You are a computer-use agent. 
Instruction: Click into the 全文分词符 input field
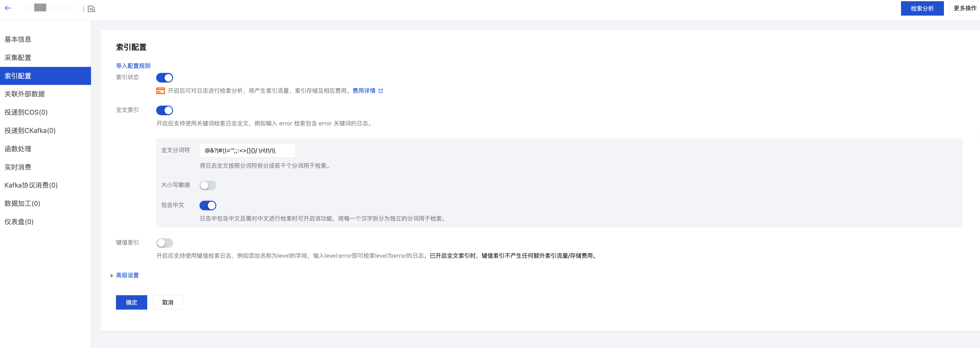(x=247, y=150)
